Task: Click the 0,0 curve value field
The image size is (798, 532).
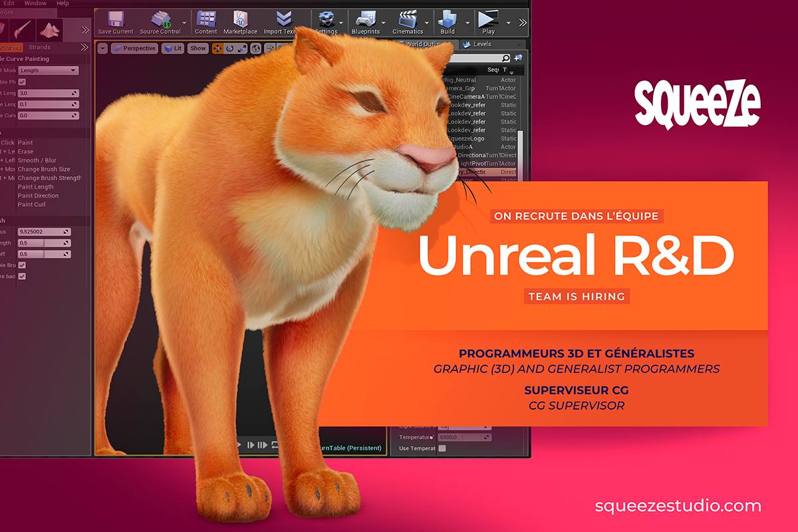Action: click(48, 116)
